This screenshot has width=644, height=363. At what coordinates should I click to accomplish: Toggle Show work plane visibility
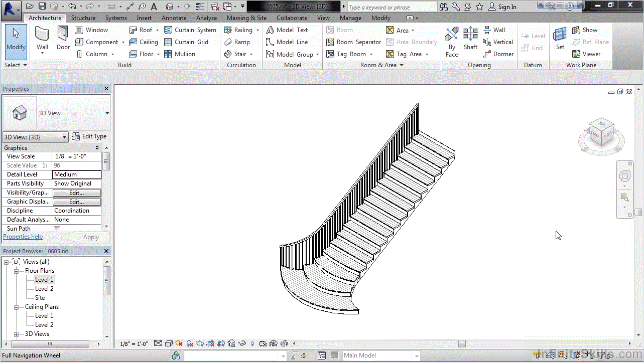click(585, 30)
